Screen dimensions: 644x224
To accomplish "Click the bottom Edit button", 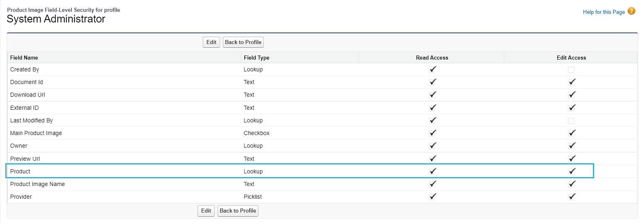I will [206, 211].
